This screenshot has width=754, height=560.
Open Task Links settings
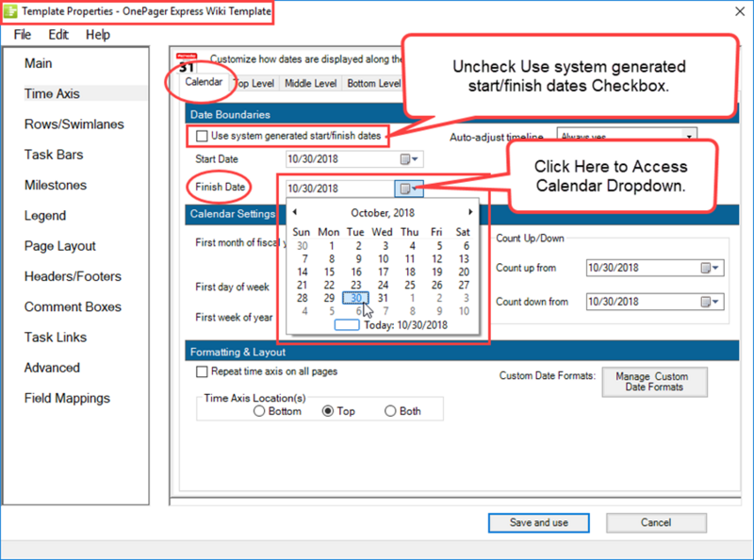pos(56,338)
